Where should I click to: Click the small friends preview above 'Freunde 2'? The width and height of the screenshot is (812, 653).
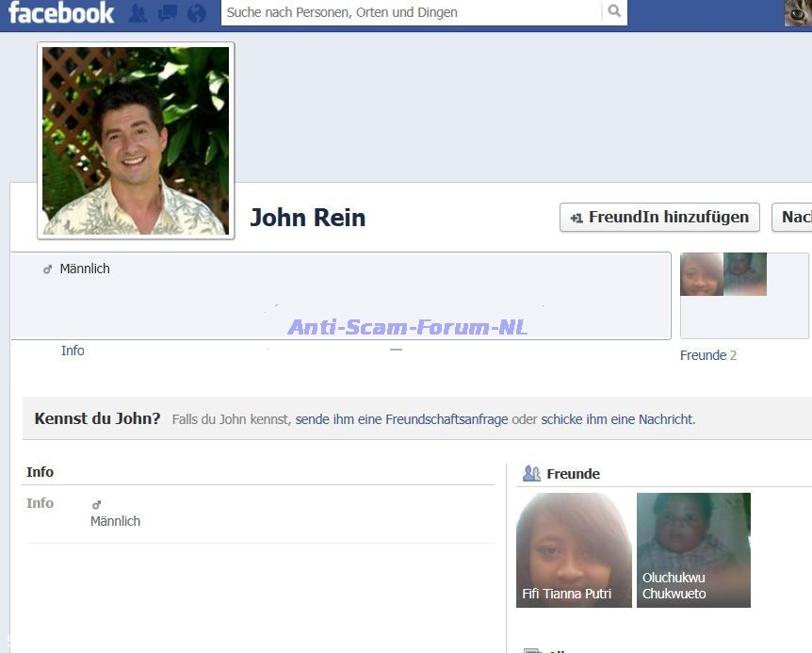click(723, 274)
